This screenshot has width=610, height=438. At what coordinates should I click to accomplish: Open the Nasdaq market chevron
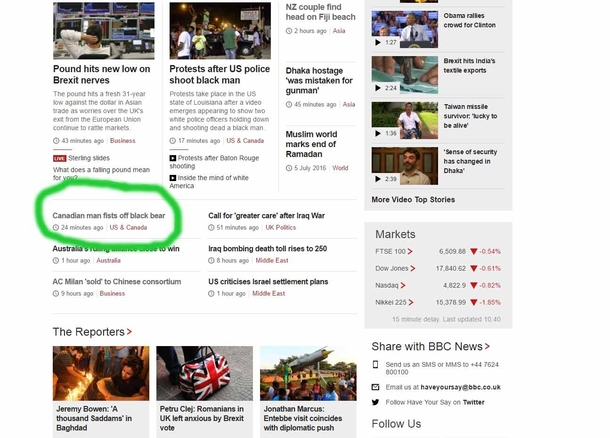(x=403, y=286)
